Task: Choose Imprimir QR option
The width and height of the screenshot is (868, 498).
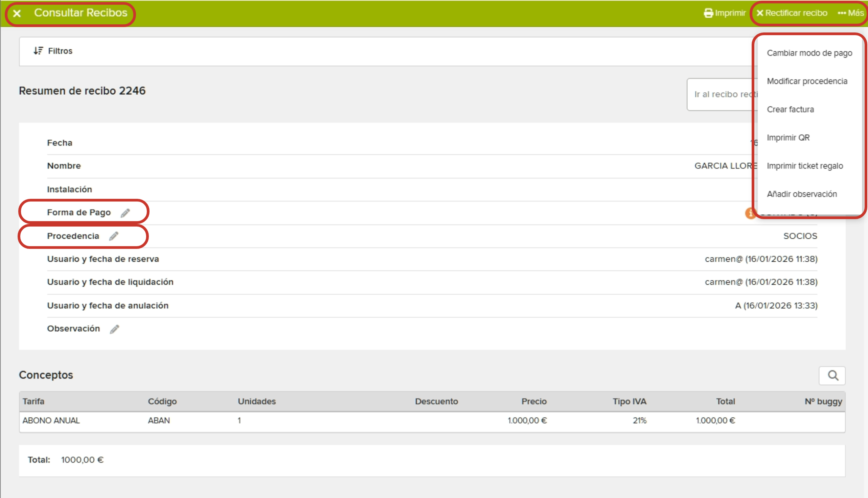Action: pyautogui.click(x=788, y=138)
